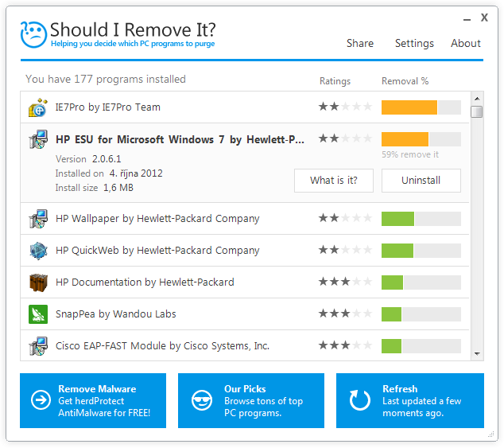Select Cisco EAP-FAST Module by Cisco Systems

tap(245, 345)
